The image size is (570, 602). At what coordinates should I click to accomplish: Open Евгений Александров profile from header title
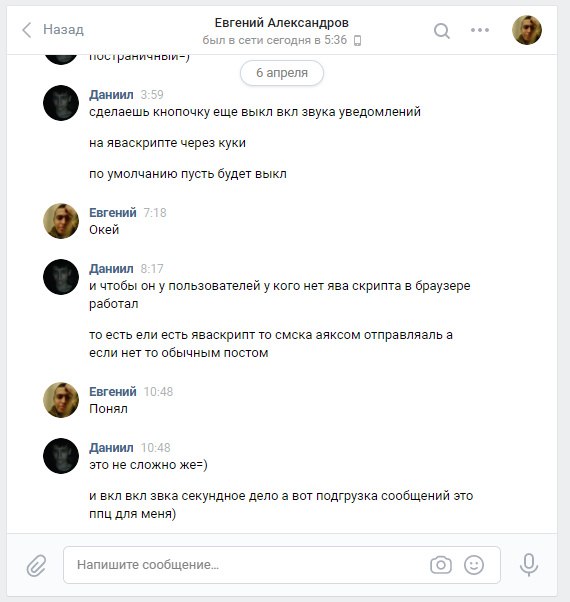[281, 23]
